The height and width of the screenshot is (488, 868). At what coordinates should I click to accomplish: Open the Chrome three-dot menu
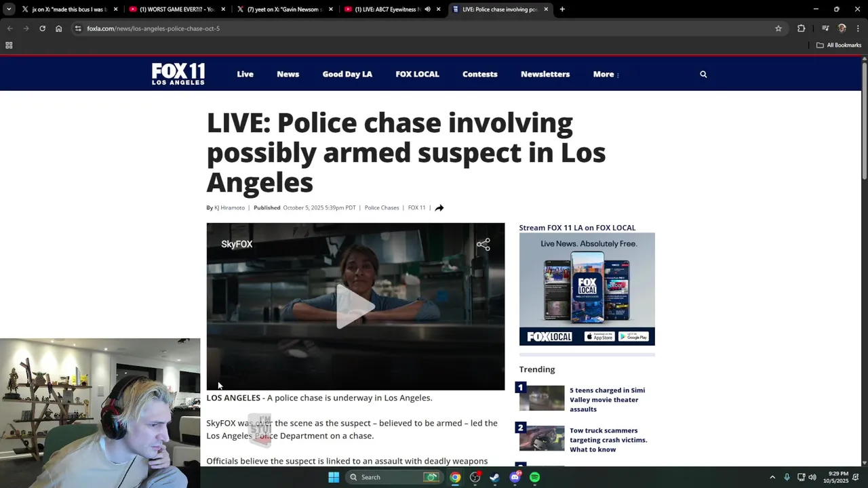click(859, 28)
